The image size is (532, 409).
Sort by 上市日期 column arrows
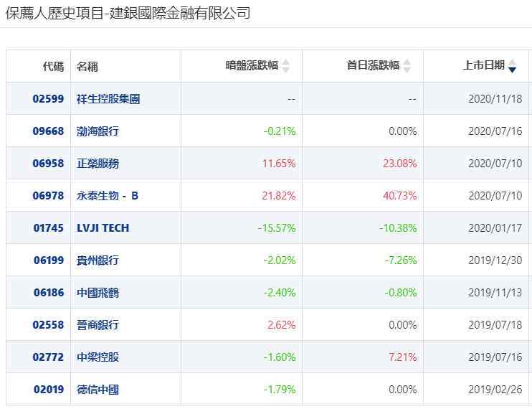pyautogui.click(x=513, y=66)
